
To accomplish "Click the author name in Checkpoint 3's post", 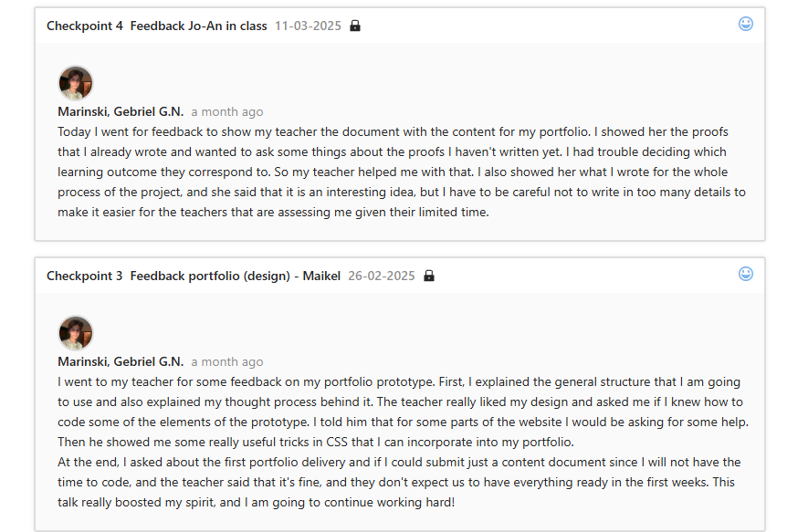I will tap(121, 361).
